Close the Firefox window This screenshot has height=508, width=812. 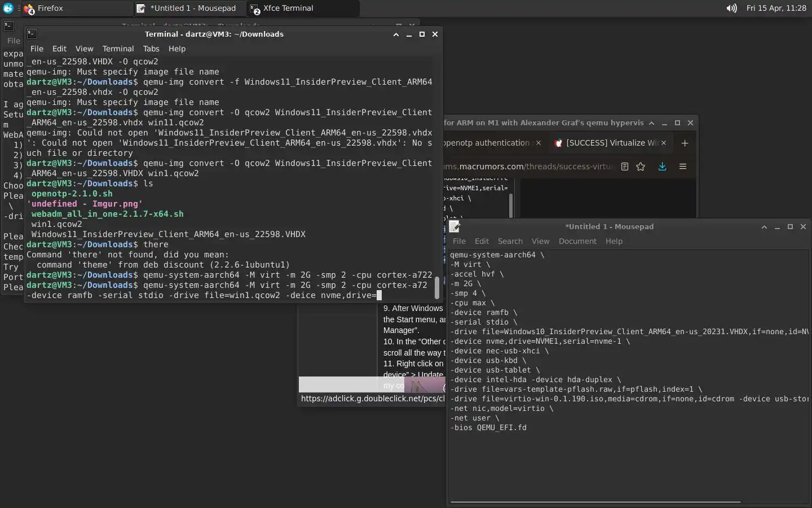[x=690, y=122]
